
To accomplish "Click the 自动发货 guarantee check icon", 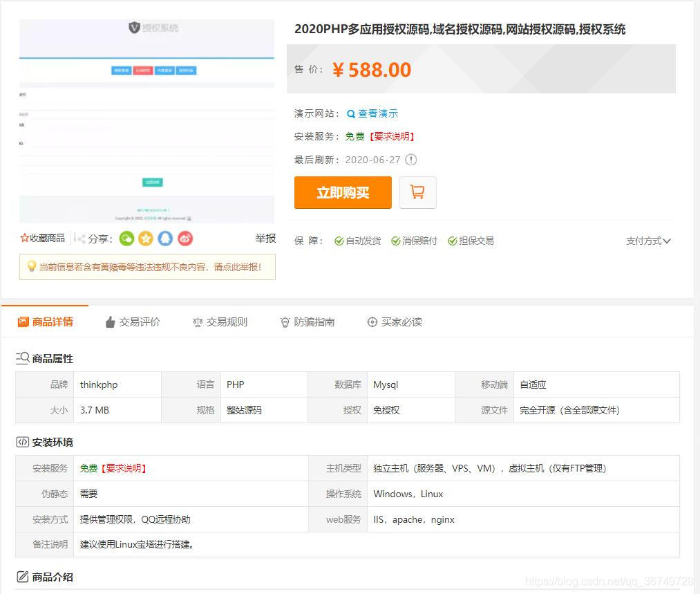I will (339, 241).
